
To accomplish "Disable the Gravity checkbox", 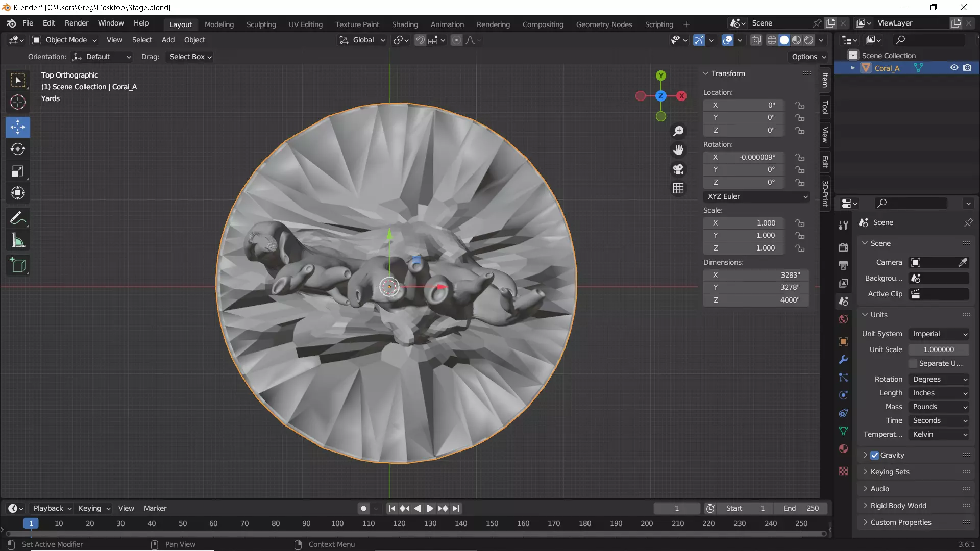I will click(x=875, y=455).
